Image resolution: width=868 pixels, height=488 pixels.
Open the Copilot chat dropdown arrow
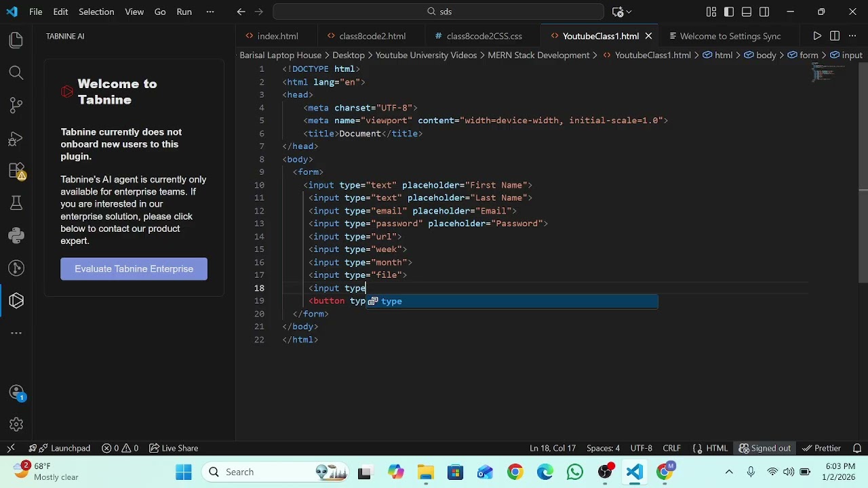tap(629, 12)
